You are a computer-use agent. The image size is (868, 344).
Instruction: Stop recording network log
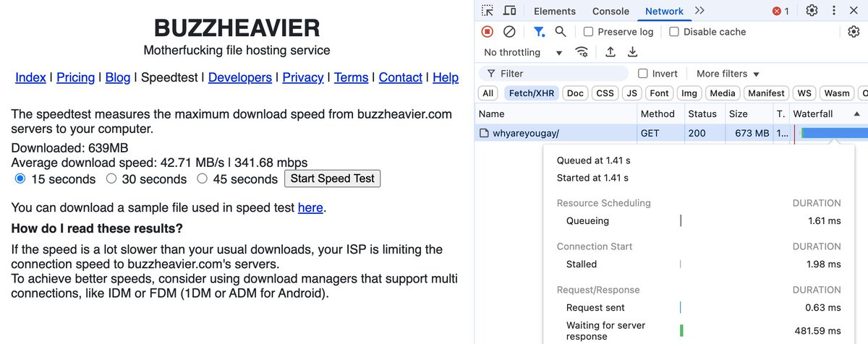point(488,32)
